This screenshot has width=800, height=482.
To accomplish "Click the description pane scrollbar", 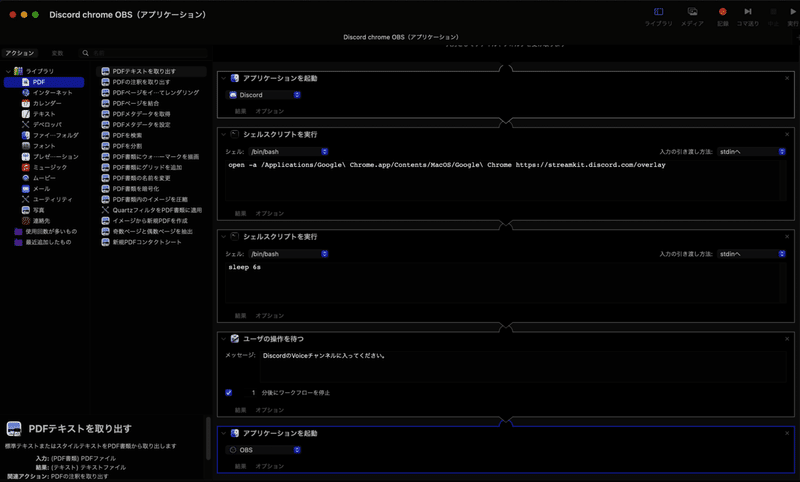I will pos(208,439).
